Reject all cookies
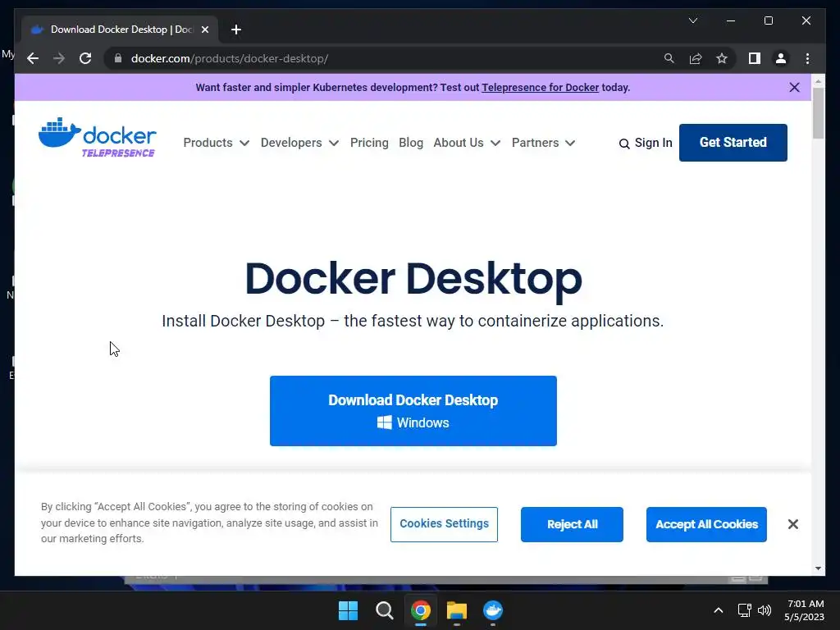Screen dimensions: 840x630 pos(572,524)
